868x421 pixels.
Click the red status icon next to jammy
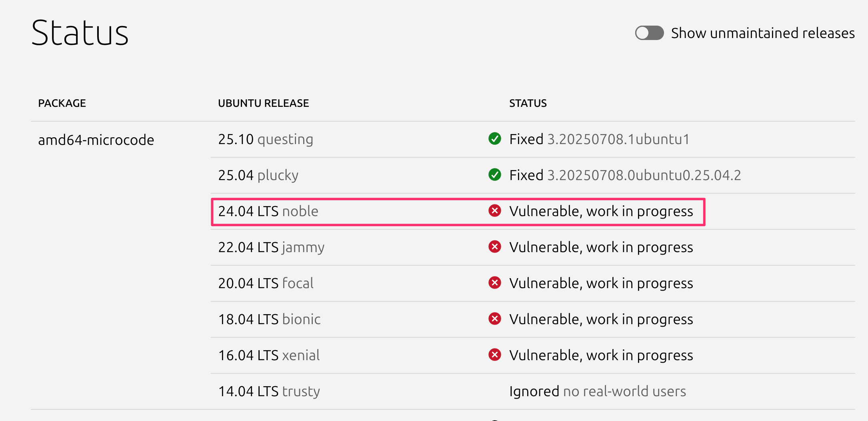point(495,247)
